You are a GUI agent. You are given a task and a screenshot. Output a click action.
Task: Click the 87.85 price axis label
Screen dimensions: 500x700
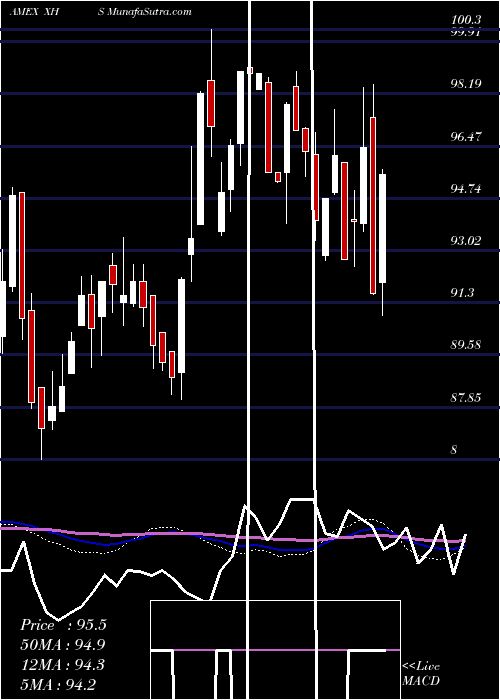pos(466,397)
